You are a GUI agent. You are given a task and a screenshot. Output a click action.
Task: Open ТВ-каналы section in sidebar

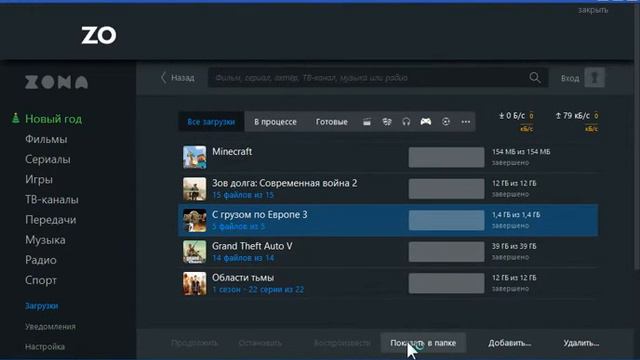52,200
